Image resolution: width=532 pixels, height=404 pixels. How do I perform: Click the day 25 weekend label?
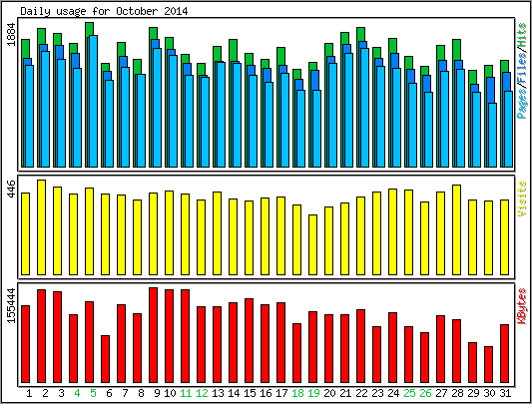[409, 393]
